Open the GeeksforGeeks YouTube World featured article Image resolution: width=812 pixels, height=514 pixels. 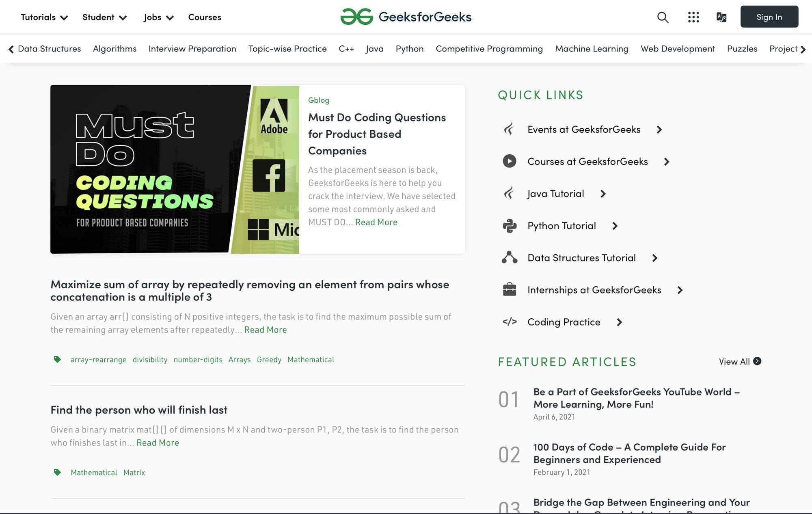[636, 398]
